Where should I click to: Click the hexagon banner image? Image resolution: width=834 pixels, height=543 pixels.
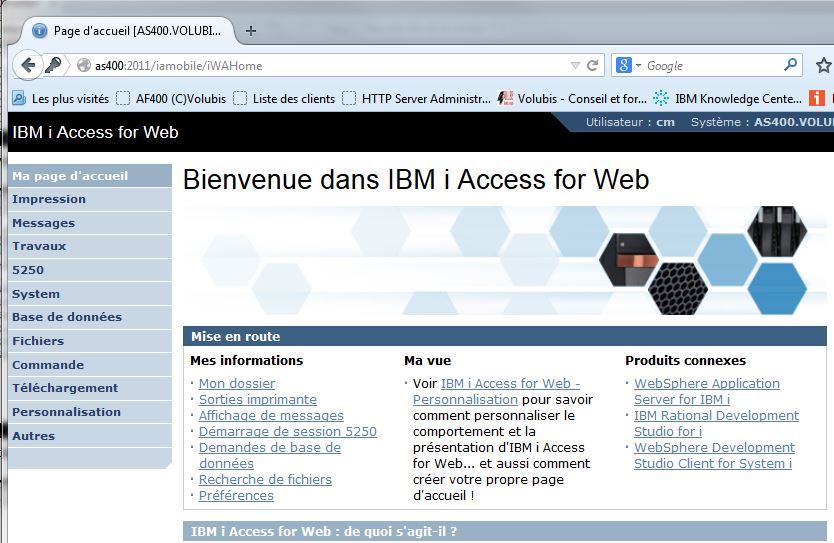[x=505, y=261]
